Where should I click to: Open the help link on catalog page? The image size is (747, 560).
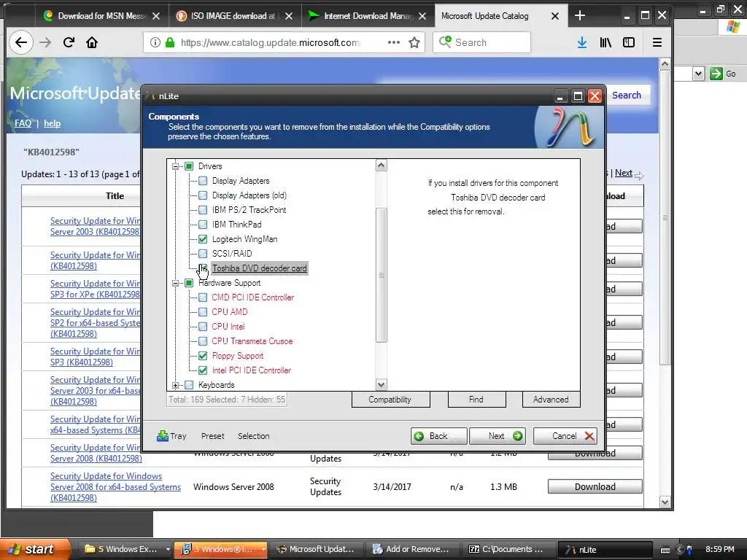pos(52,123)
